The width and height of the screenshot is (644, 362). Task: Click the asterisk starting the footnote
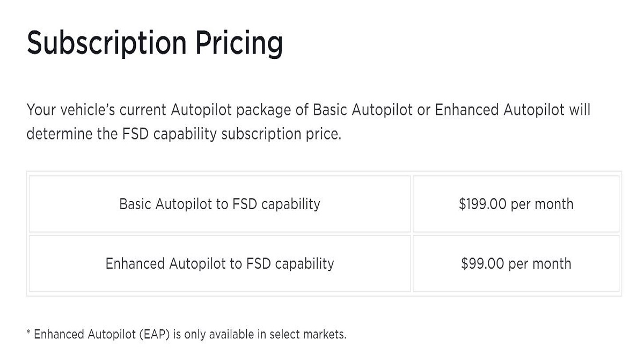coord(28,334)
